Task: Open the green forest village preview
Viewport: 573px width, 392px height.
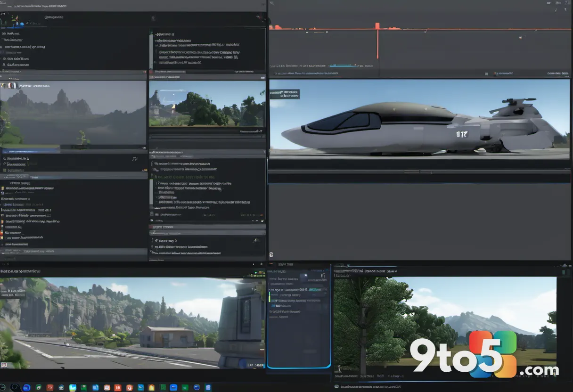Action: (x=207, y=104)
